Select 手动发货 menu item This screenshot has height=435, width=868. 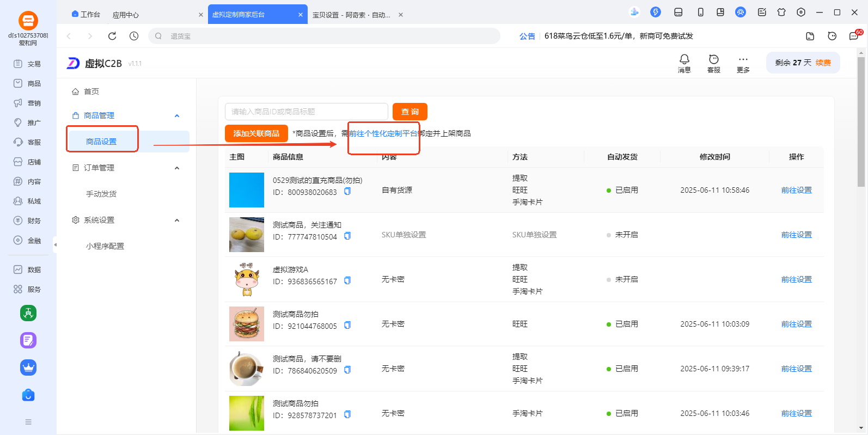(101, 194)
